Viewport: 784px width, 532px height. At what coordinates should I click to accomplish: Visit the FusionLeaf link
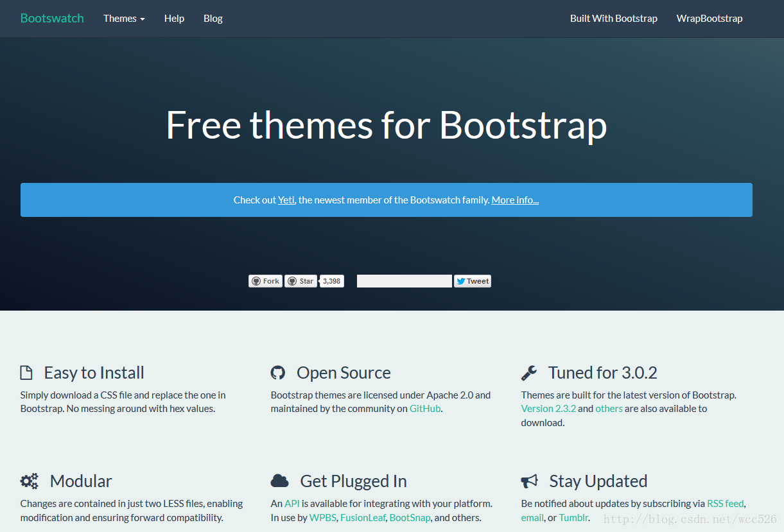[363, 518]
